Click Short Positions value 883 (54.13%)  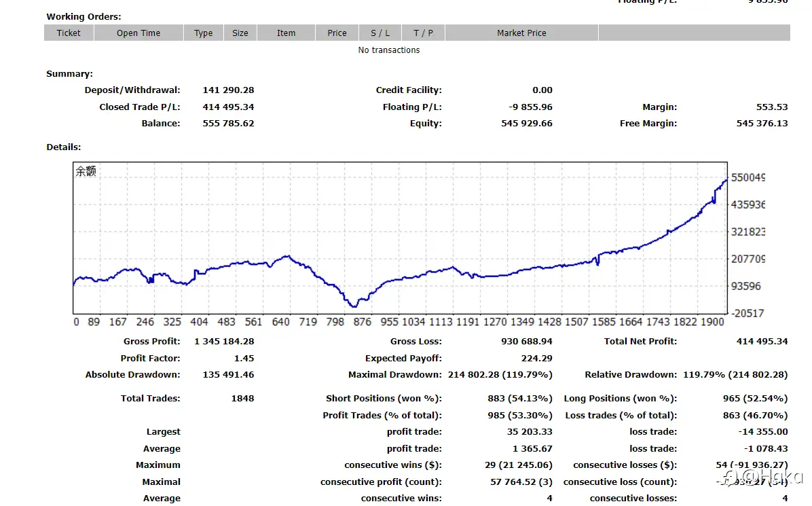tap(520, 399)
